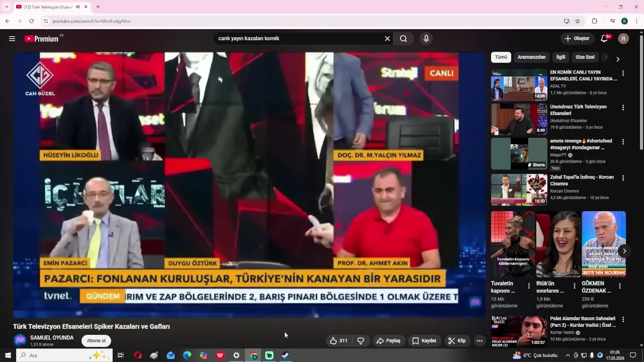Viewport: 644px width, 362px height.
Task: Save video with Kaydet button
Action: point(424,341)
